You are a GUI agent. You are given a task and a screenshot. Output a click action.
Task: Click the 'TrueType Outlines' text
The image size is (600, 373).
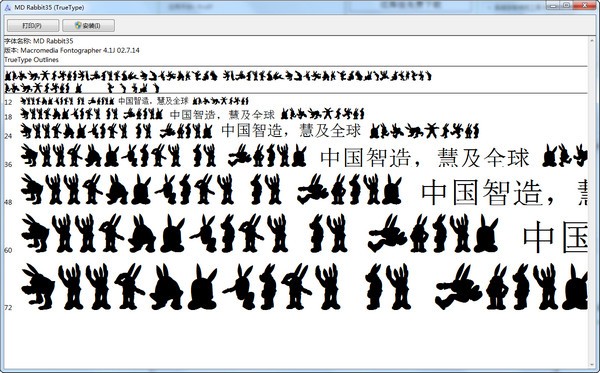tap(31, 60)
